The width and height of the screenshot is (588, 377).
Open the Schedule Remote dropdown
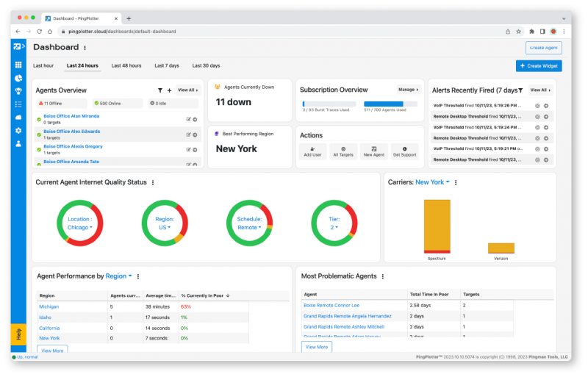[x=249, y=223]
